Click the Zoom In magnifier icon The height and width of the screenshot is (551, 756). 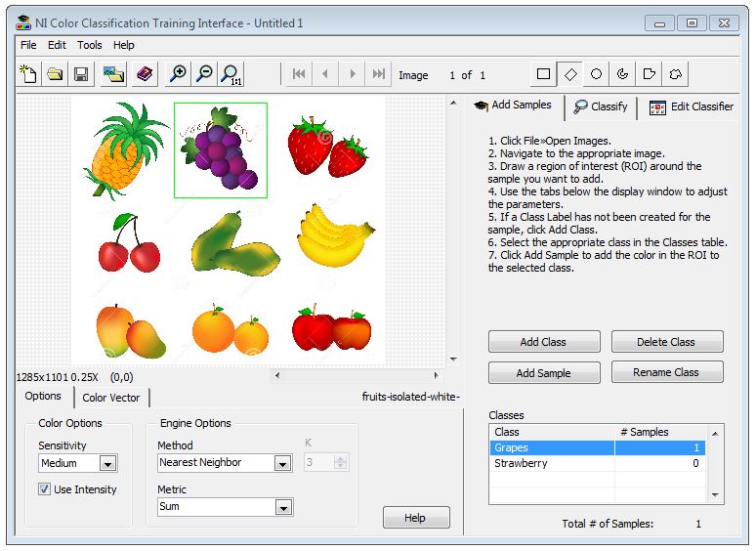pos(178,74)
